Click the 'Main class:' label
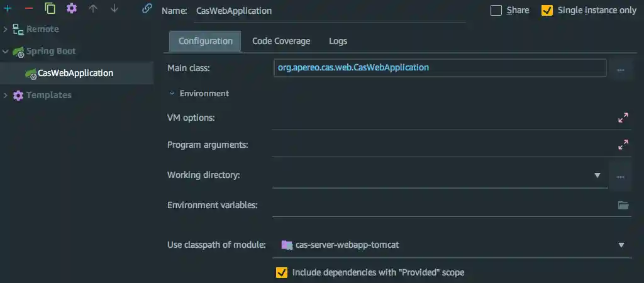Viewport: 644px width, 283px height. (189, 68)
